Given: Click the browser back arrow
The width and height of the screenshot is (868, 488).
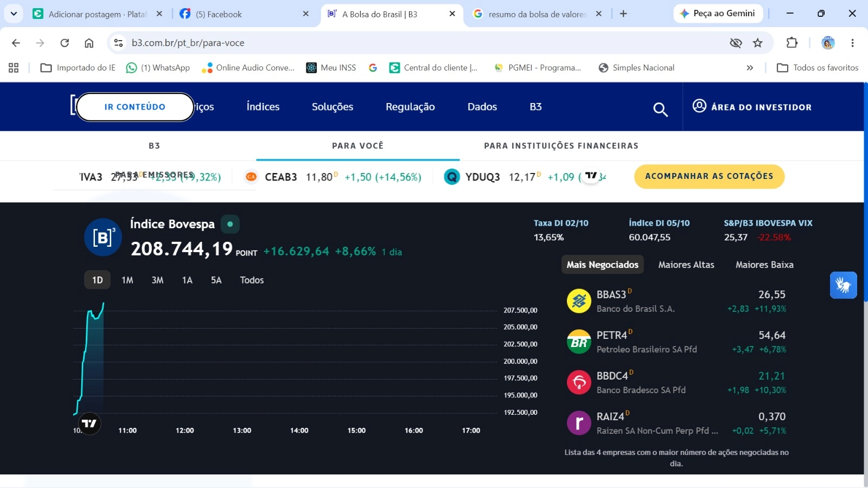Looking at the screenshot, I should click(x=16, y=43).
